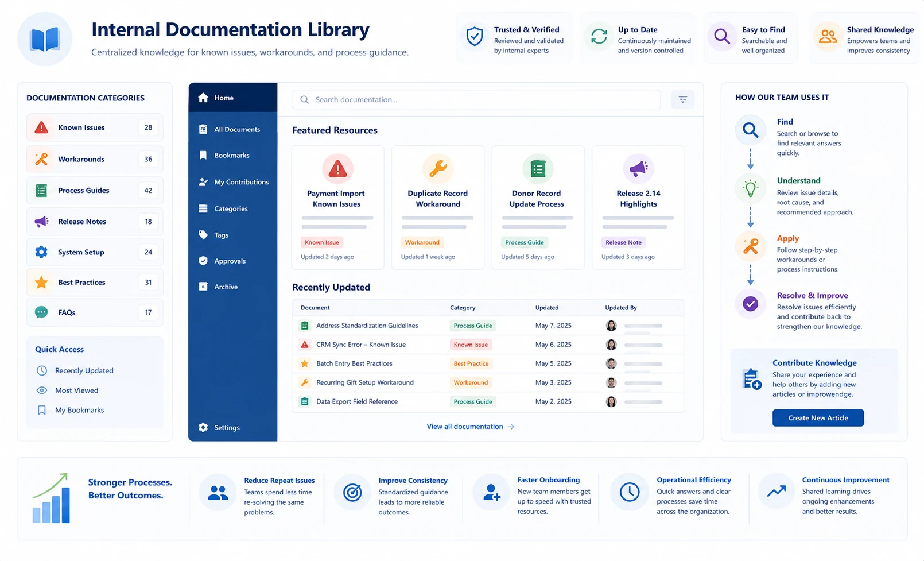The width and height of the screenshot is (924, 561).
Task: Click the Release Note tag on card
Action: 623,242
